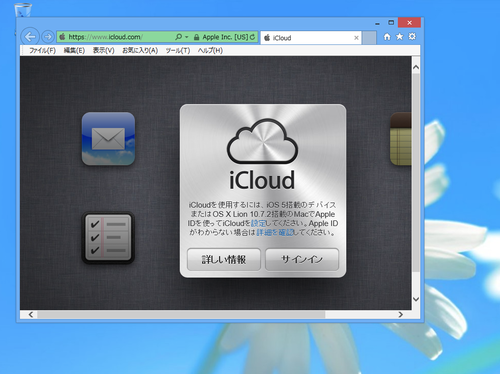The image size is (500, 374).
Task: Open the 編集(E) menu
Action: coord(74,50)
